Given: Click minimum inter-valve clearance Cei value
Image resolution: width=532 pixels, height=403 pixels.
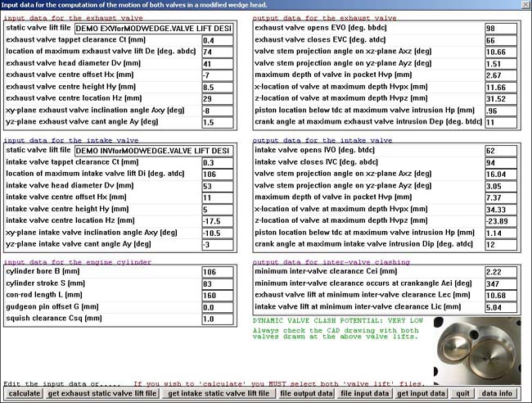Looking at the screenshot, I should pyautogui.click(x=501, y=272).
